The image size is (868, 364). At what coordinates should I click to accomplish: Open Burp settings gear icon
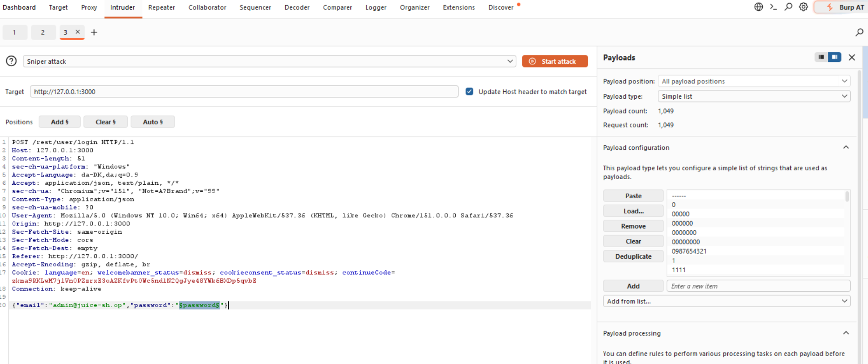click(x=803, y=7)
